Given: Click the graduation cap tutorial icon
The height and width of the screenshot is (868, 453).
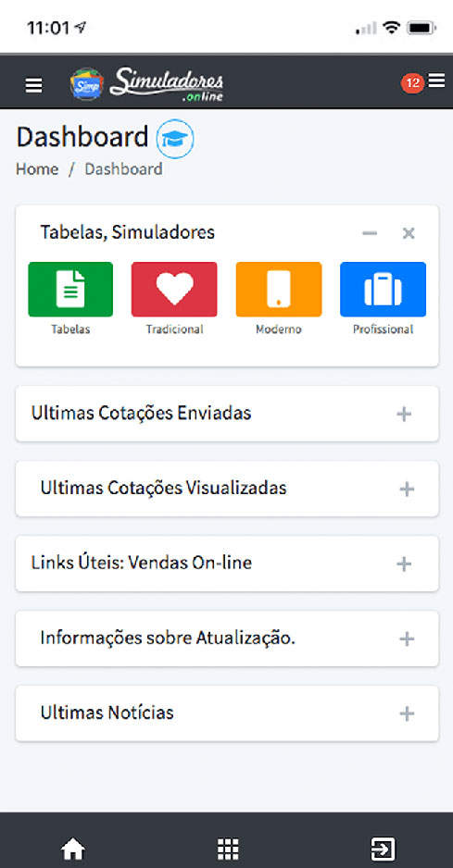Looking at the screenshot, I should coord(175,139).
